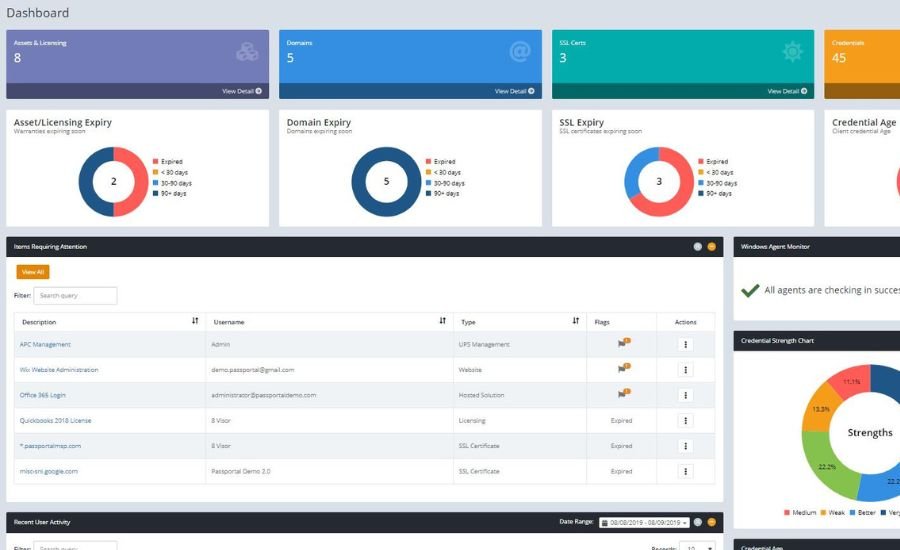Open View Detail on Assets & Licensing card
Image resolution: width=900 pixels, height=550 pixels.
pyautogui.click(x=242, y=91)
